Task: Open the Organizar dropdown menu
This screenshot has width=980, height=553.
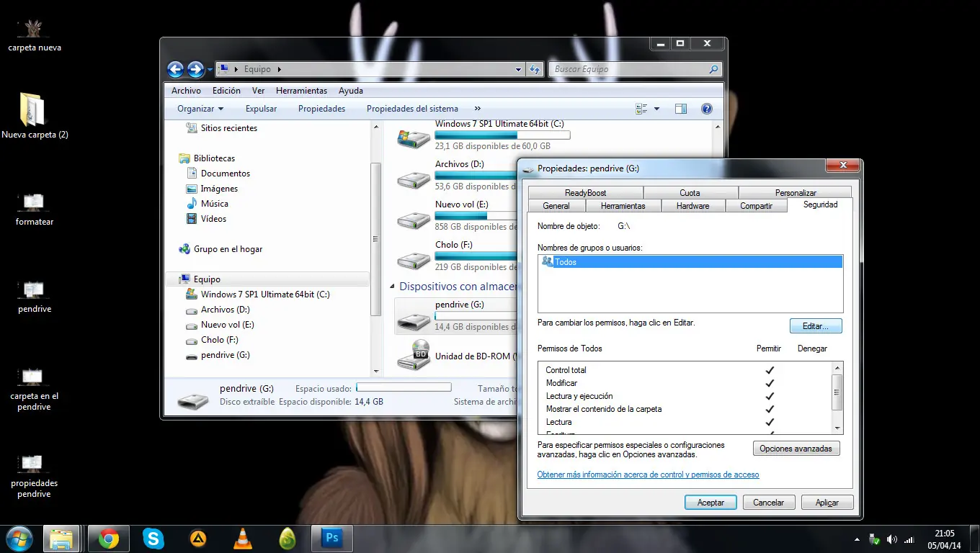Action: [200, 109]
